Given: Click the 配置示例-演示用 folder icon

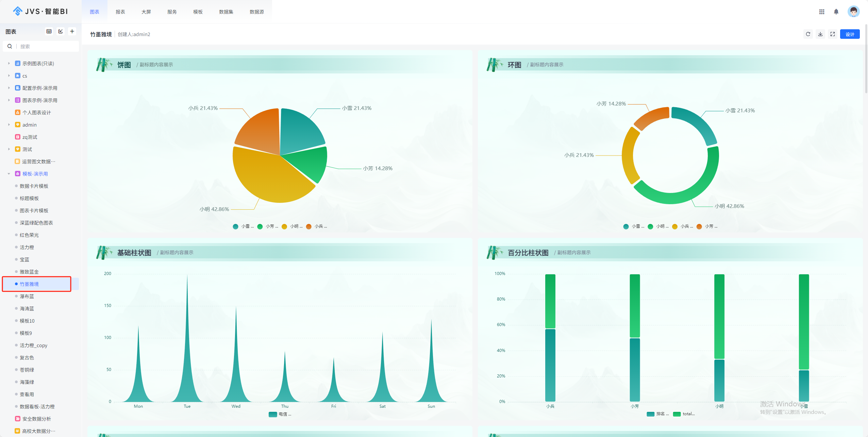Looking at the screenshot, I should [18, 88].
